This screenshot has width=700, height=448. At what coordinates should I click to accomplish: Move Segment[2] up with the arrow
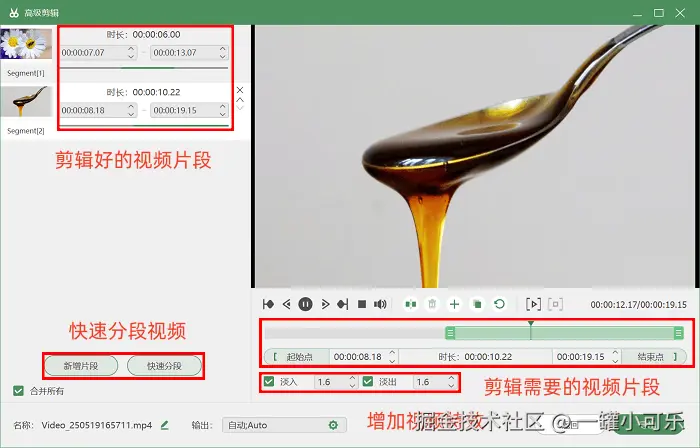pos(240,100)
